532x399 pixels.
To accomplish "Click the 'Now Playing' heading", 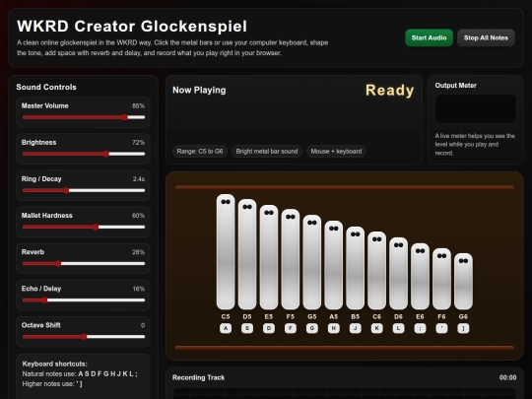I will [199, 90].
